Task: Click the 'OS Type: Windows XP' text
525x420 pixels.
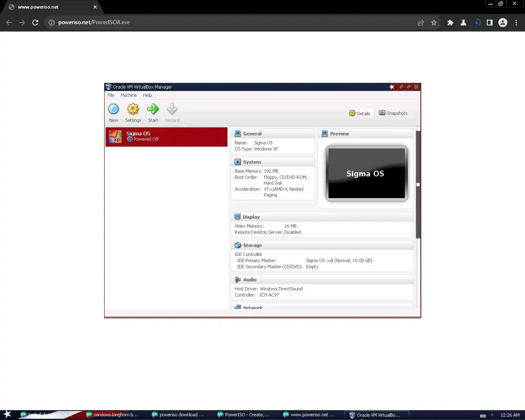Action: pyautogui.click(x=256, y=149)
